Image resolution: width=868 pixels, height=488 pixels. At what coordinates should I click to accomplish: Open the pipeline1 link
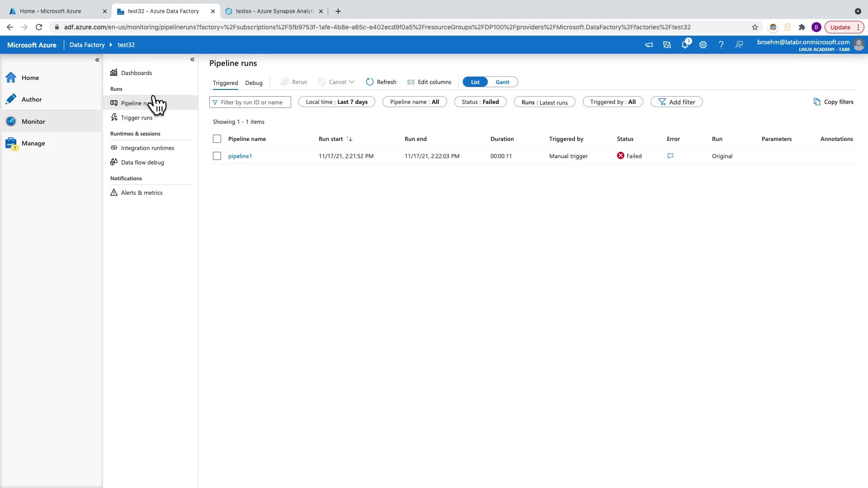coord(240,156)
